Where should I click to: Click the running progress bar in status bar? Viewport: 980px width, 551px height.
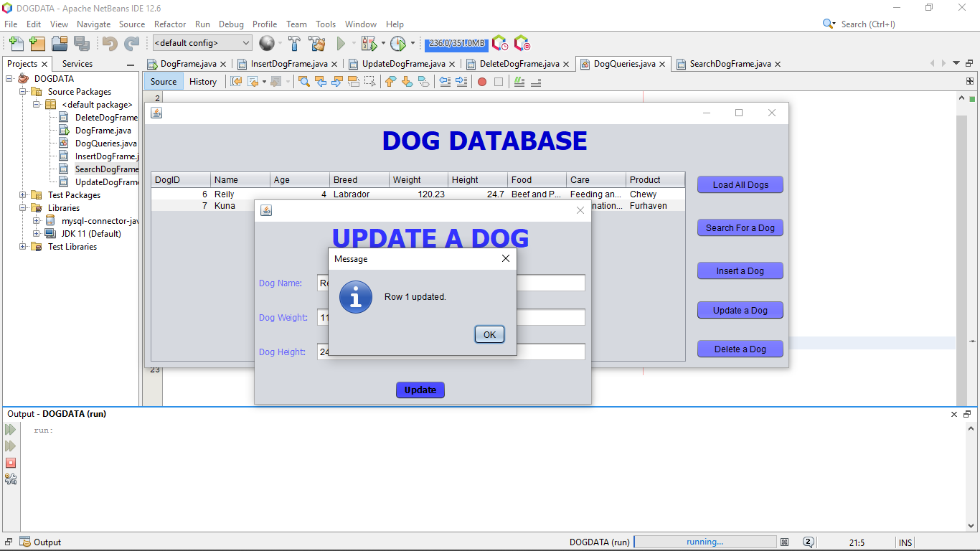(x=706, y=542)
